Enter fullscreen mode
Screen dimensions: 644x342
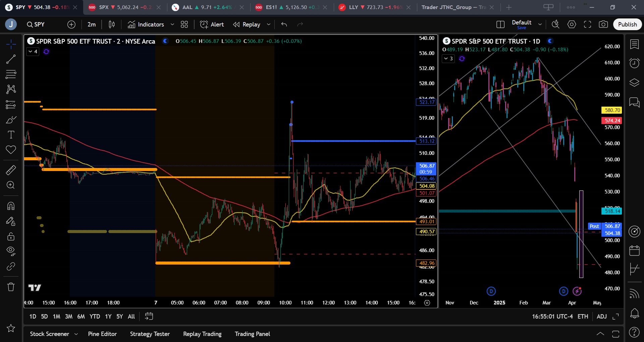point(587,24)
